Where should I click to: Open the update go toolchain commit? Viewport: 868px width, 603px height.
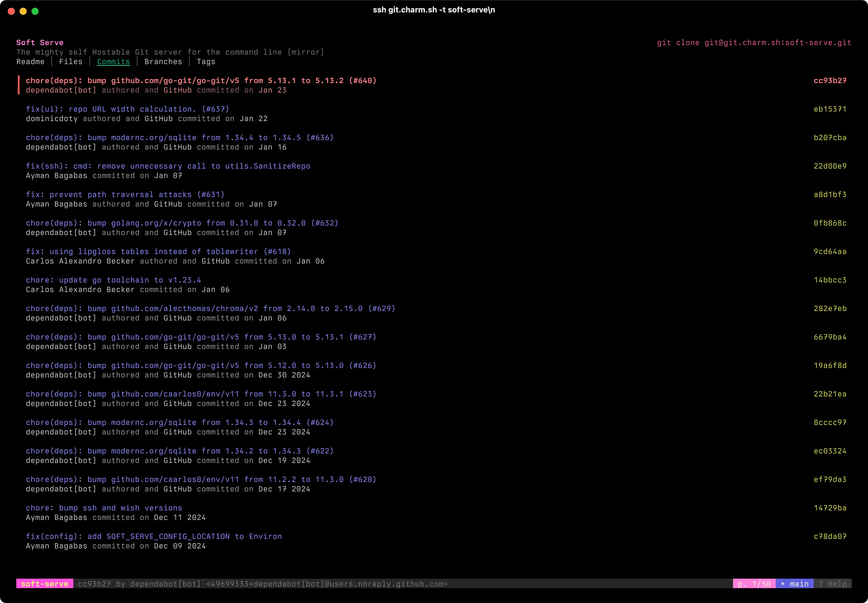pyautogui.click(x=113, y=280)
